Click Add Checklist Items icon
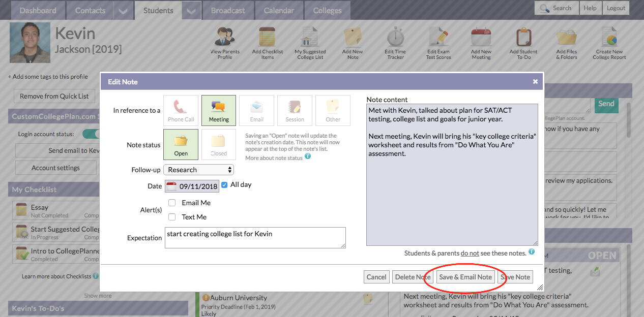 click(x=267, y=37)
